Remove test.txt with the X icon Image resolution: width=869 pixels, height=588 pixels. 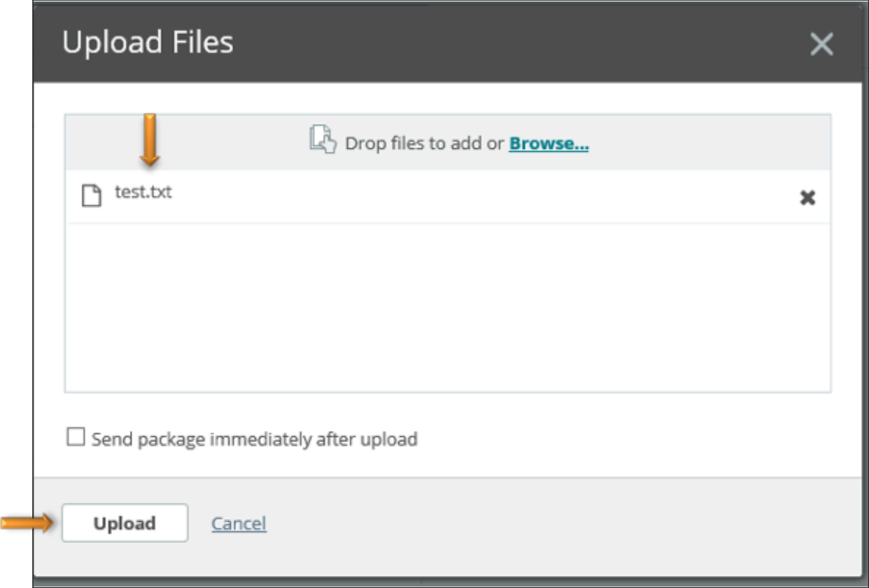tap(807, 198)
